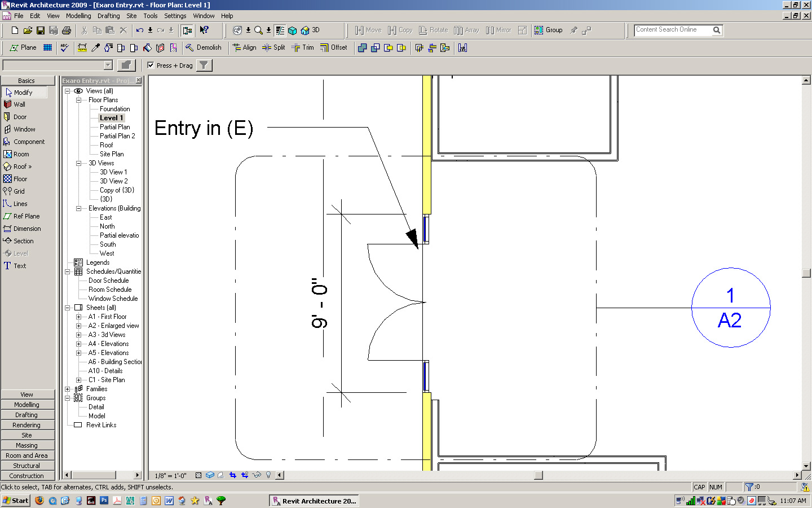Click the Project Browser scroll right arrow
812x508 pixels.
(x=137, y=475)
